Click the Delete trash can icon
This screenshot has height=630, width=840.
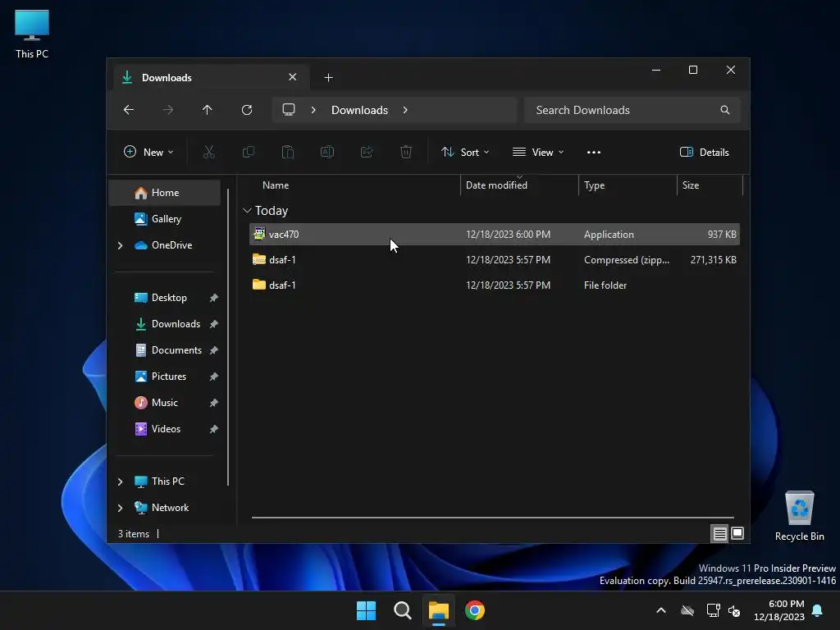click(406, 152)
